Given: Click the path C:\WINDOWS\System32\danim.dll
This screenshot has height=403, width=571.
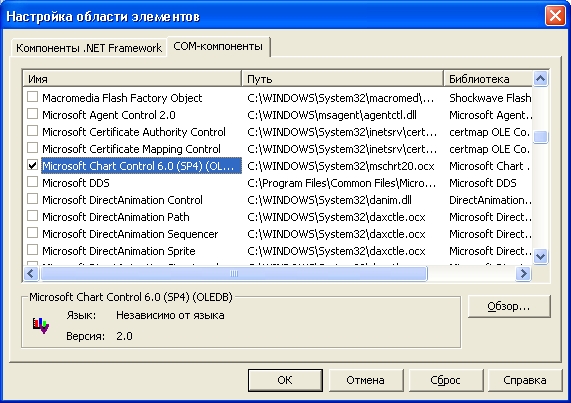Looking at the screenshot, I should click(329, 200).
